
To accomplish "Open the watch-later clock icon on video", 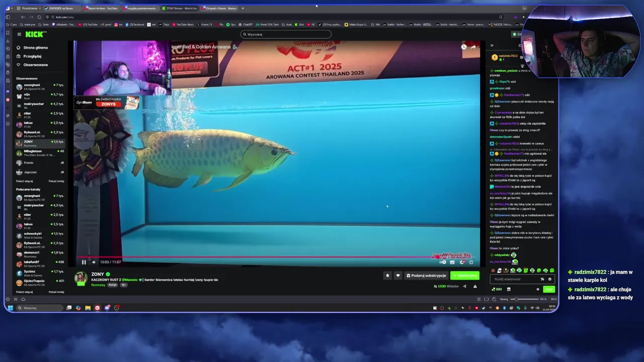I will point(463,47).
